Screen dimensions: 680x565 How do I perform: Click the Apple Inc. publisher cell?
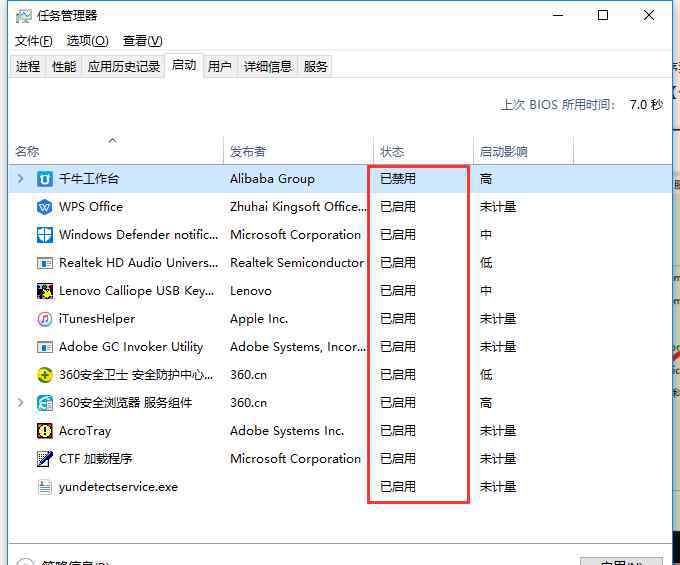pyautogui.click(x=259, y=319)
